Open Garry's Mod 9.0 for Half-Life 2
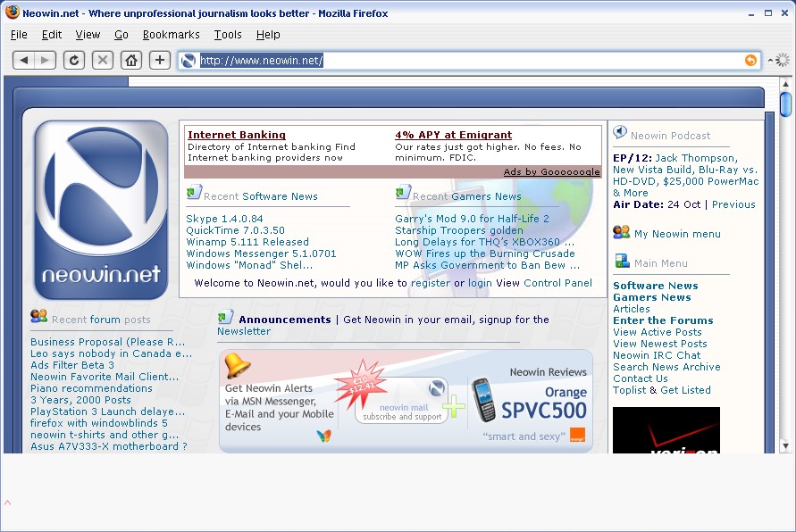 click(x=472, y=219)
